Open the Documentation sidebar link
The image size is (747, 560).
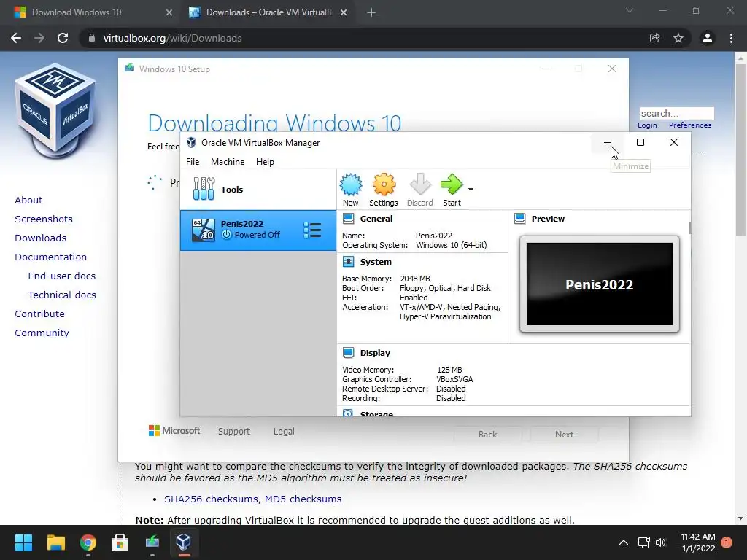point(51,257)
